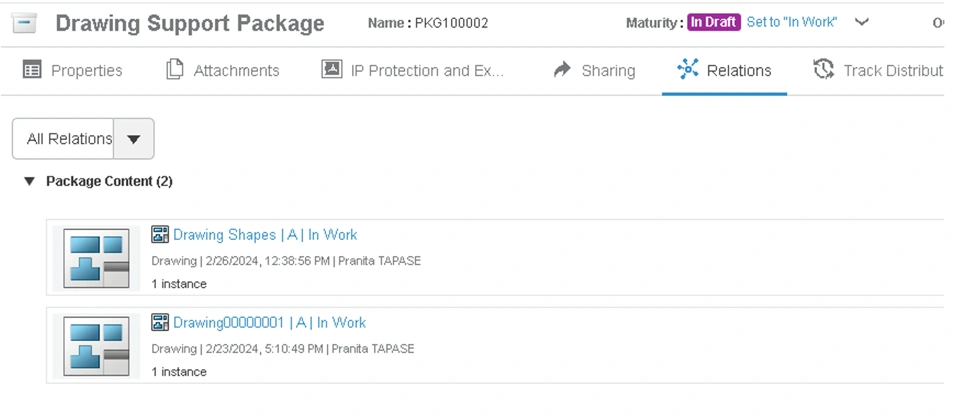Click the Relations network icon
This screenshot has width=960, height=420.
pyautogui.click(x=688, y=70)
